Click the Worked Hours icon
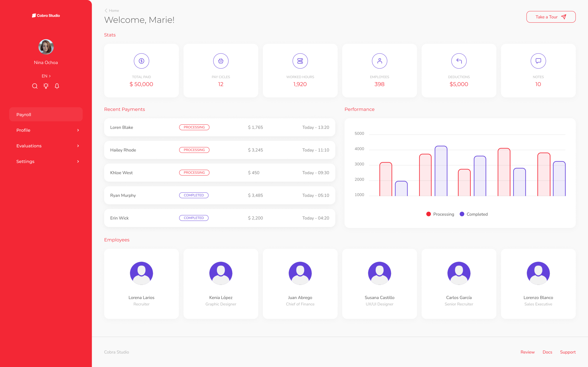 (300, 61)
